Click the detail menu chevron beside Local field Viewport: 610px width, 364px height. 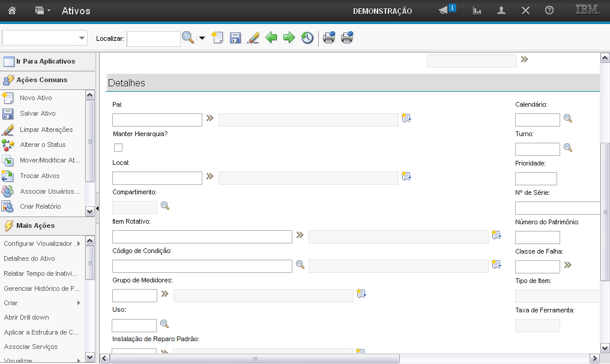pyautogui.click(x=210, y=176)
